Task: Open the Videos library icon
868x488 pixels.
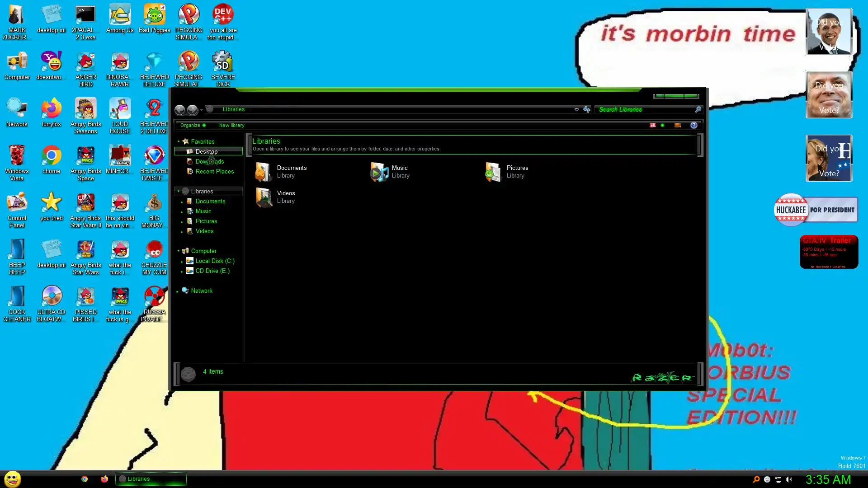Action: click(264, 197)
